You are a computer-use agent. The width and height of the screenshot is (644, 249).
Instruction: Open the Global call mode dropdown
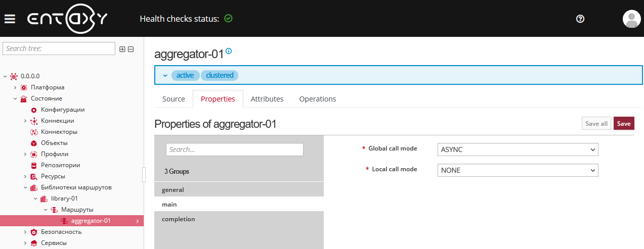517,150
